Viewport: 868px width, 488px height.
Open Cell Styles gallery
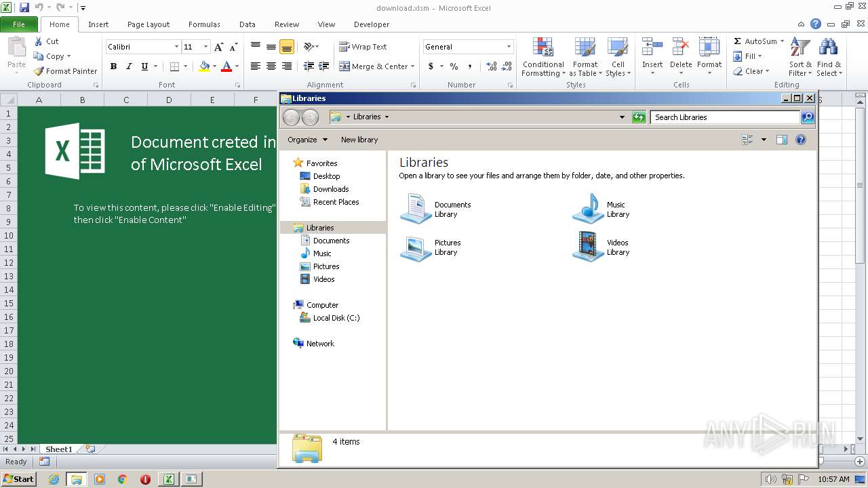coord(618,58)
